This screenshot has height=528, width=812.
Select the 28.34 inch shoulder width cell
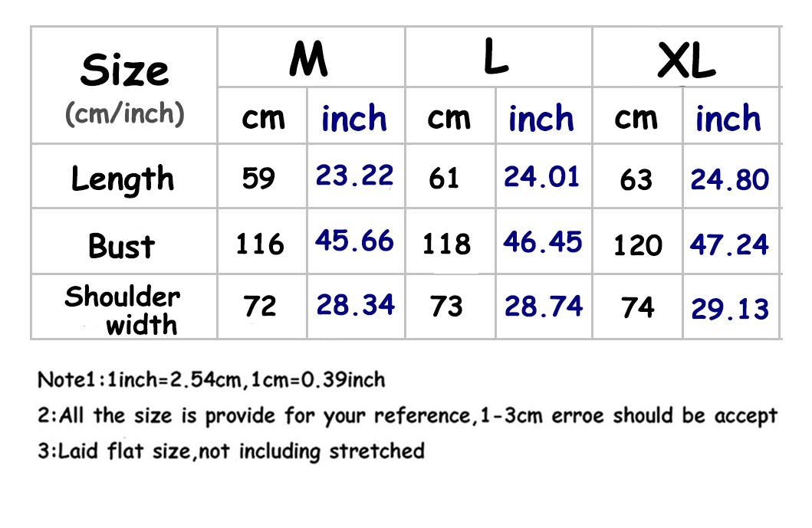tap(356, 305)
